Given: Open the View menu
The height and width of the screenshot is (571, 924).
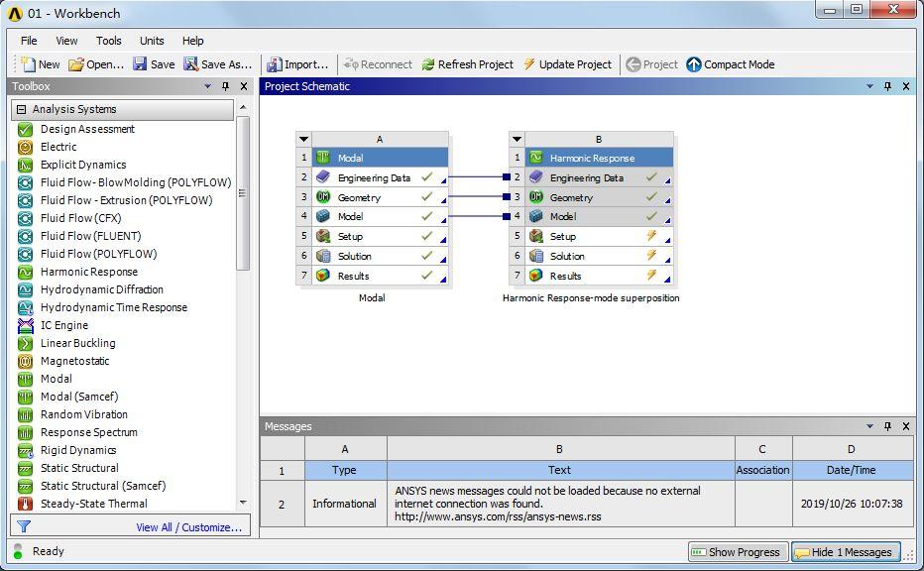Looking at the screenshot, I should 66,41.
